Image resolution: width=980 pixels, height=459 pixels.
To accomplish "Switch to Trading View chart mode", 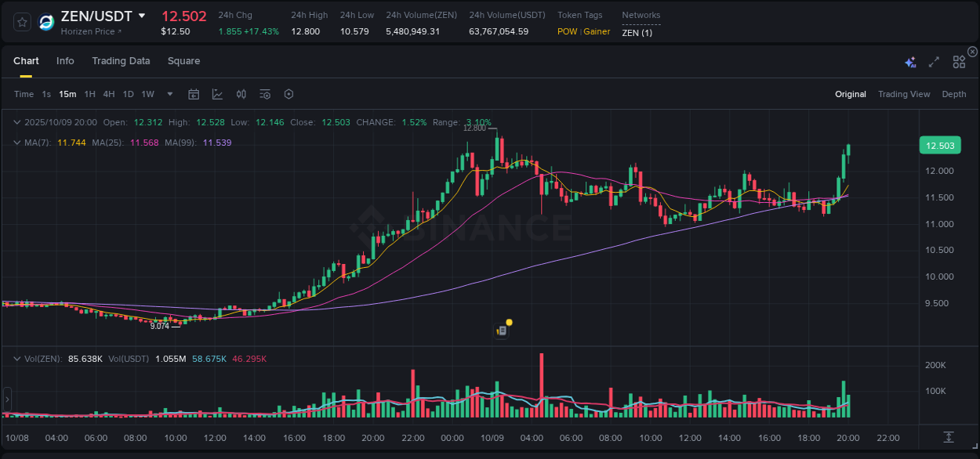I will (x=904, y=93).
